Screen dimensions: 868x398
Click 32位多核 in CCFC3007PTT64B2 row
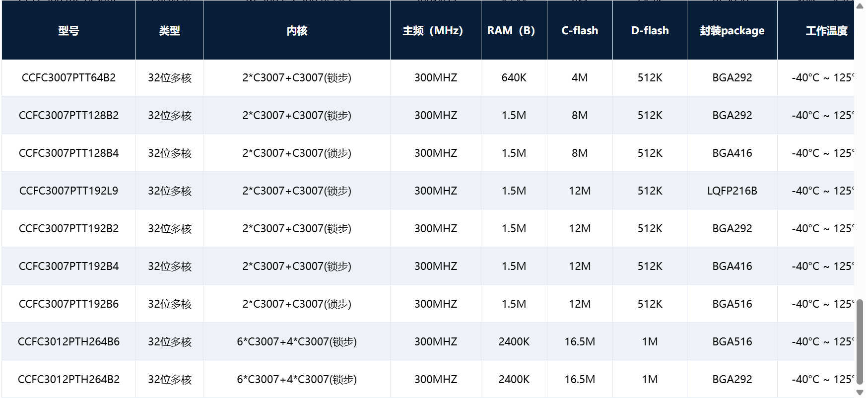point(169,78)
